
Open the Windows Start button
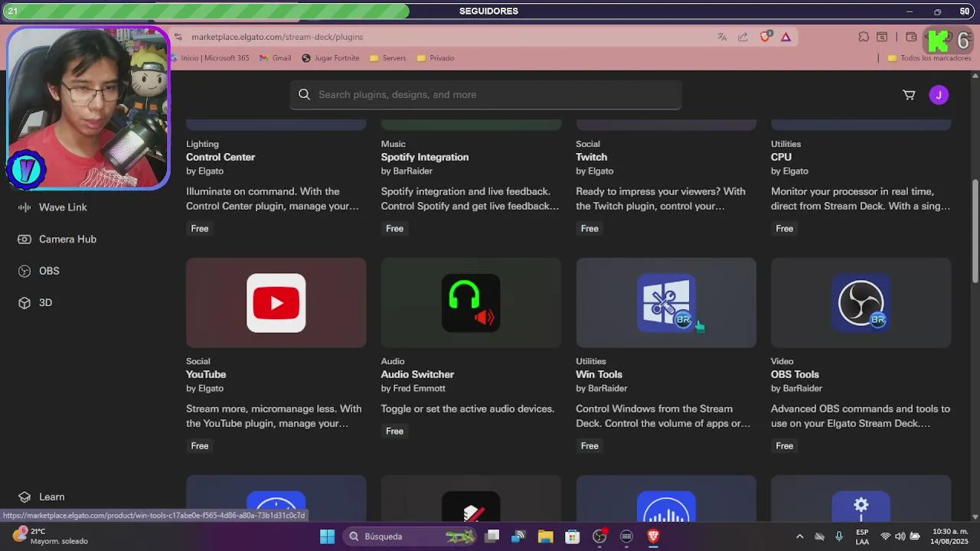tap(327, 536)
